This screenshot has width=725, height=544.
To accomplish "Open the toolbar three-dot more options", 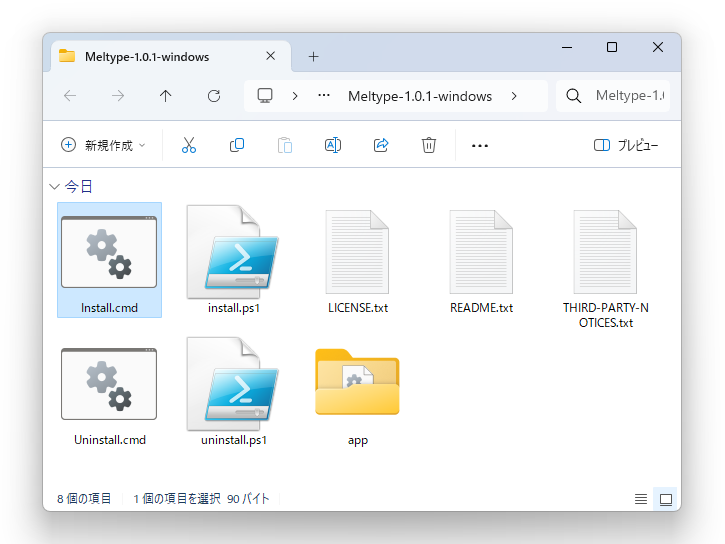I will tap(479, 146).
